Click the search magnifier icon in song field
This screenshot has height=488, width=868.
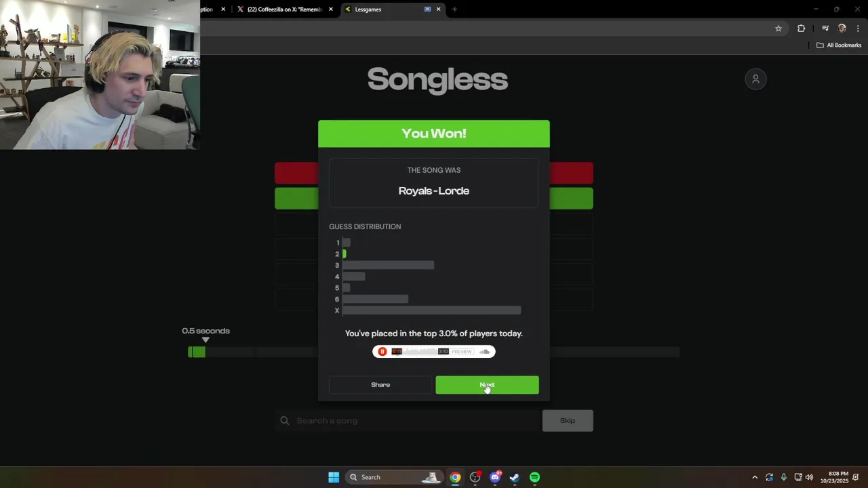(285, 421)
